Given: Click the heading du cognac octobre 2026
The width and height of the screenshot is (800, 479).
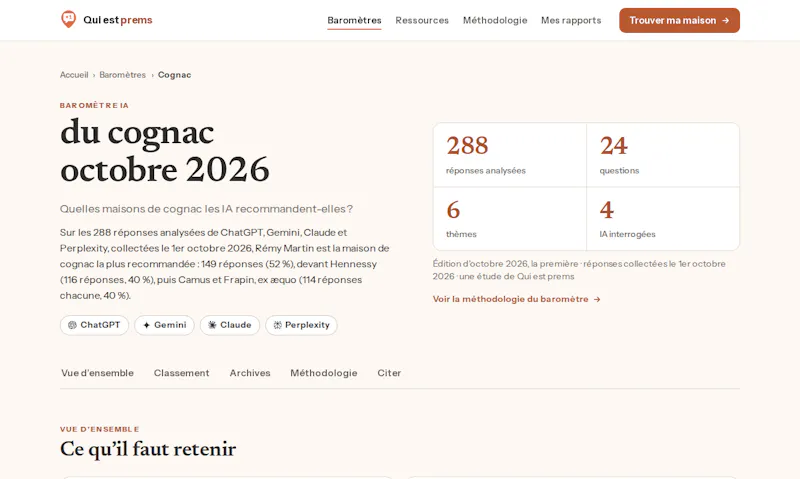Looking at the screenshot, I should coord(164,151).
